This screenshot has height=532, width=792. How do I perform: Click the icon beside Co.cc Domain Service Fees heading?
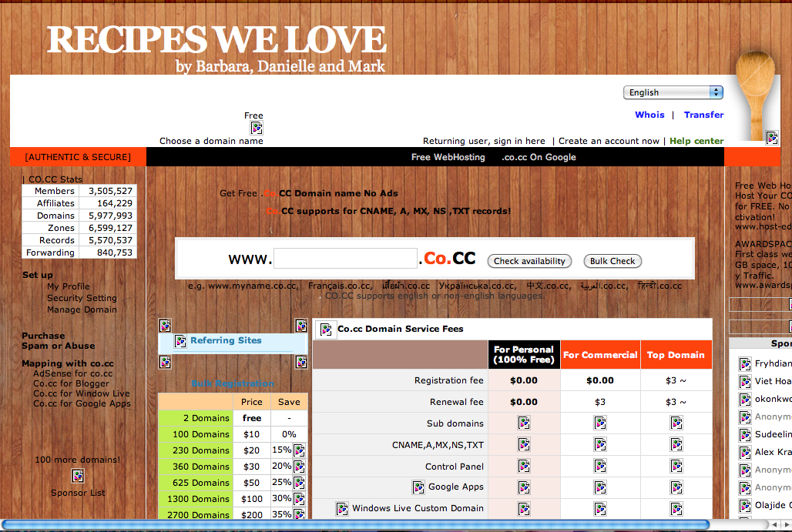pos(327,330)
